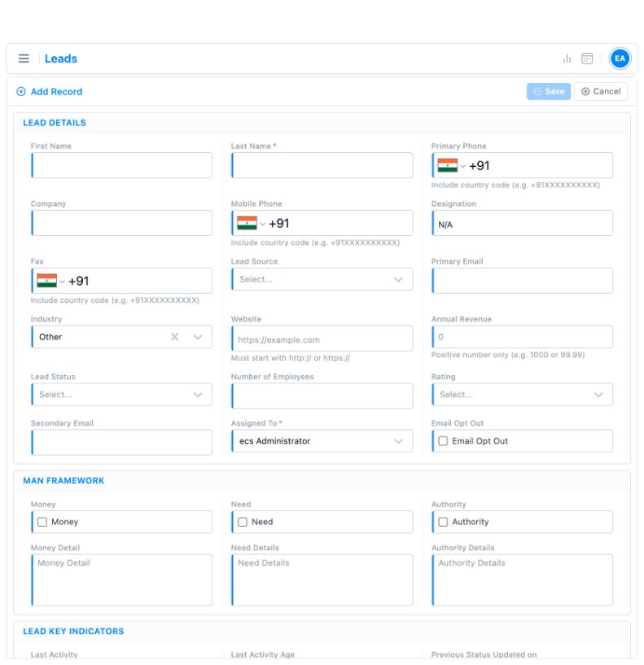Tick the Email Opt Out checkbox
This screenshot has height=665, width=644.
(x=443, y=441)
